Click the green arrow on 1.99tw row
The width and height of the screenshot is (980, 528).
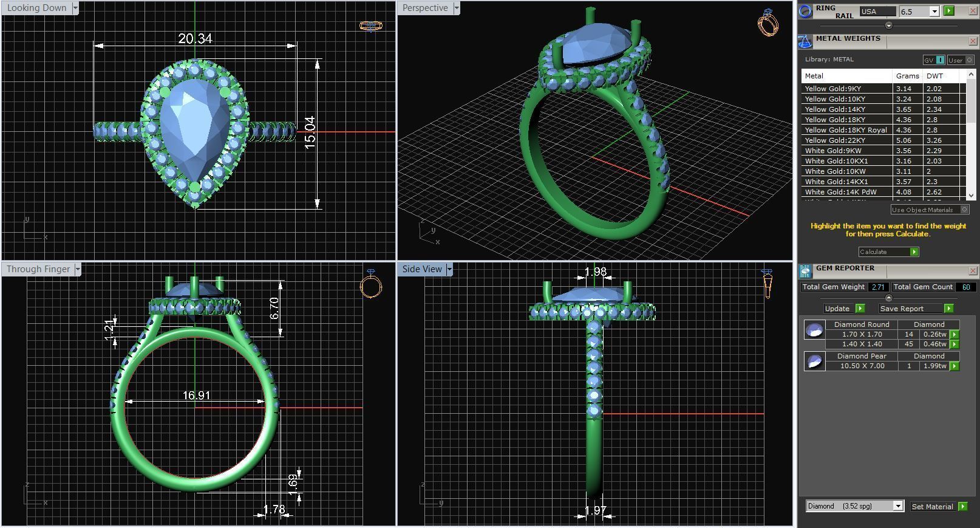pos(954,366)
